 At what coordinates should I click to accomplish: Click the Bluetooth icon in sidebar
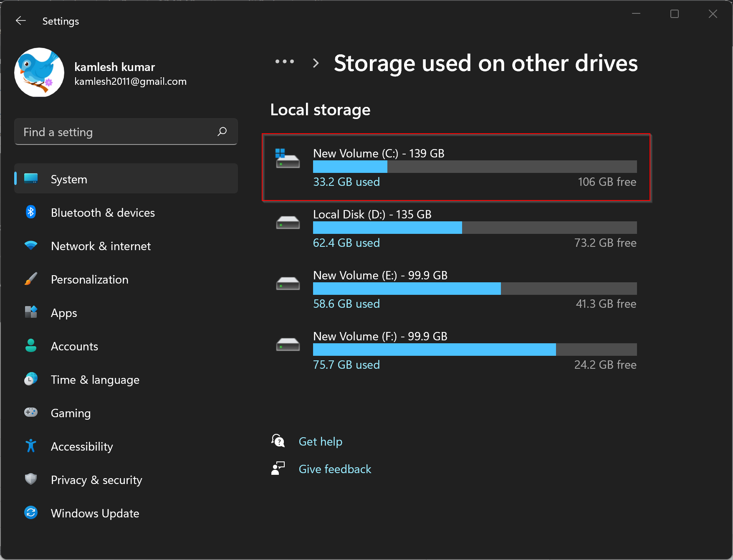[31, 212]
